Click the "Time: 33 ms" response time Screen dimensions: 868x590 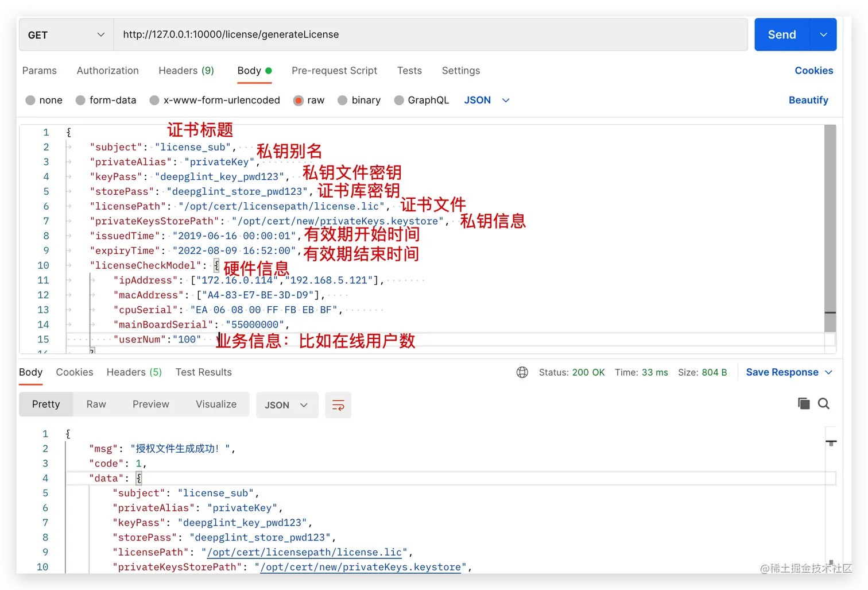coord(641,372)
